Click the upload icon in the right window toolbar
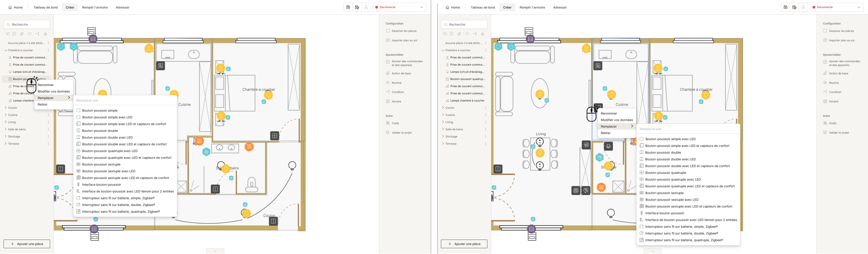 pos(803,7)
